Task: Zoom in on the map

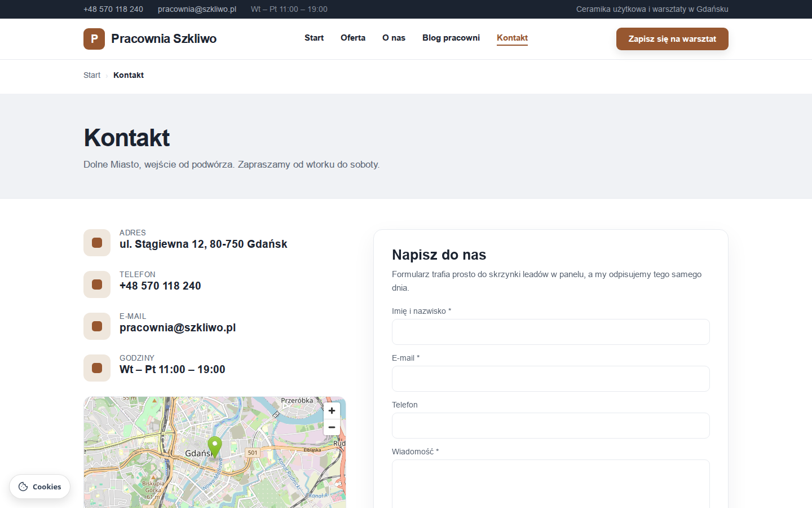Action: [332, 411]
